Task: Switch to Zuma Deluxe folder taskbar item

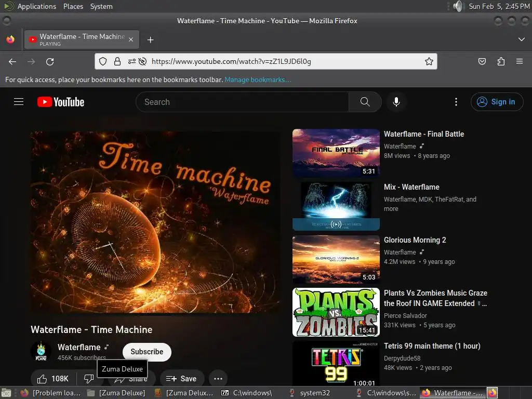Action: pyautogui.click(x=116, y=393)
